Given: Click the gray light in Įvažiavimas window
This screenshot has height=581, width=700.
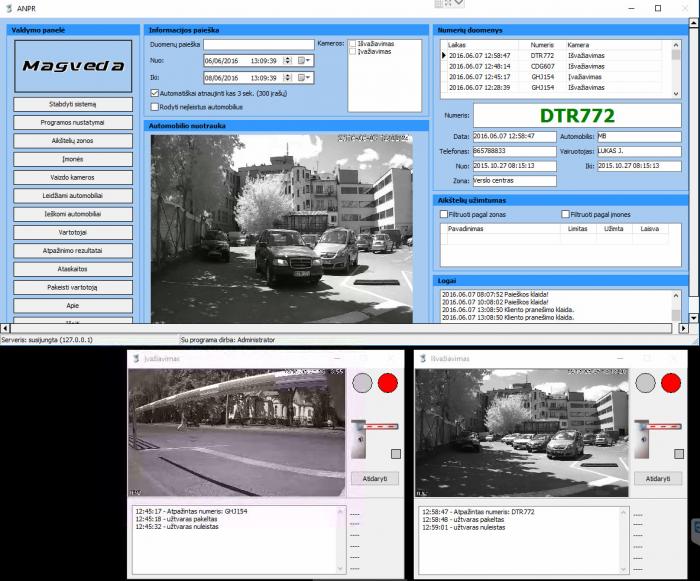Looking at the screenshot, I should point(362,383).
